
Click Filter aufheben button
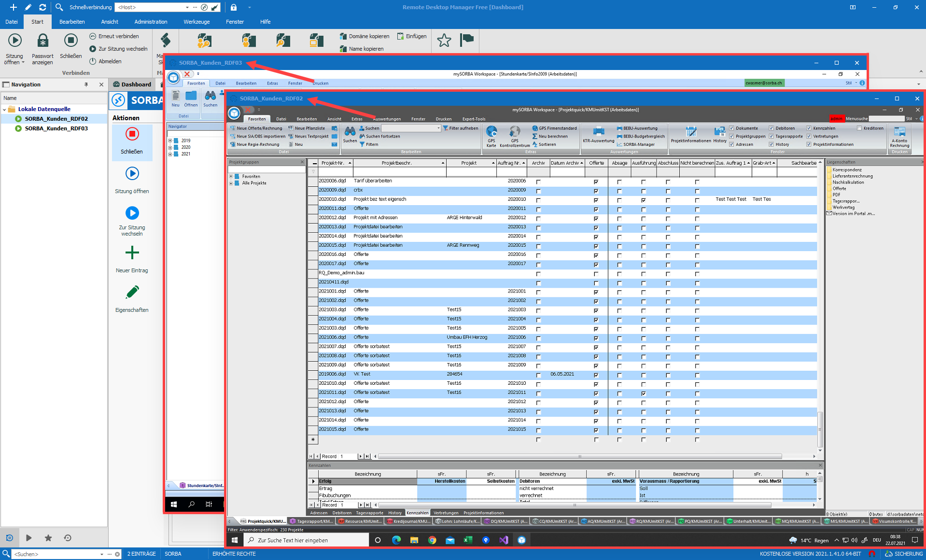[x=460, y=128]
